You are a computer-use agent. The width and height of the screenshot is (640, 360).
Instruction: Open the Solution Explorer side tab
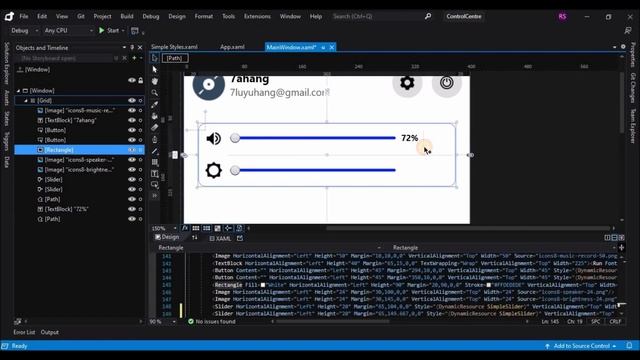coord(7,63)
